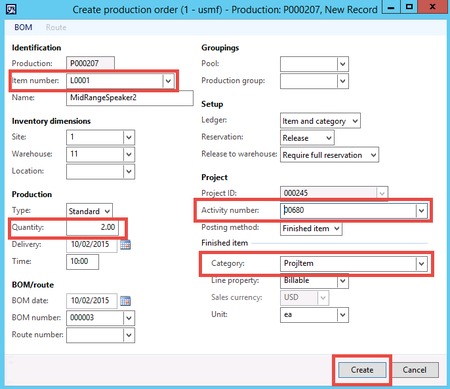This screenshot has height=389, width=450.
Task: Open the BOM number dropdown
Action: pyautogui.click(x=129, y=318)
